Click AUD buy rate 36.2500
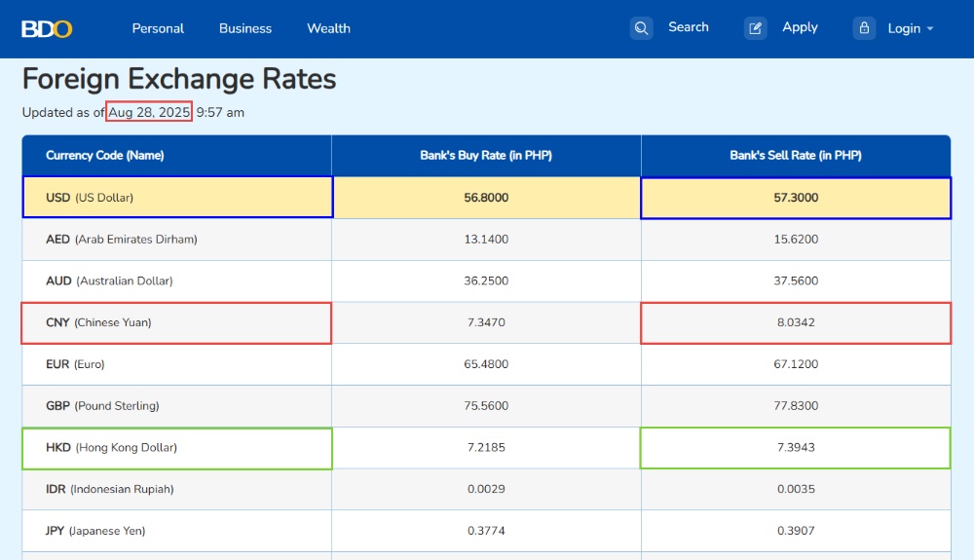Screen dimensions: 974x560 click(486, 280)
